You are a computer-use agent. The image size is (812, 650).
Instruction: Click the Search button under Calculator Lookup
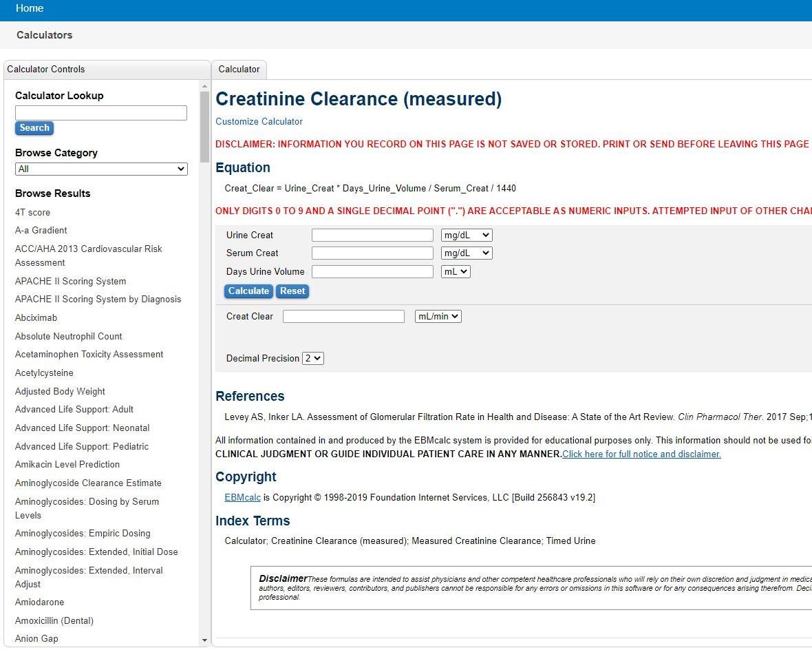click(x=34, y=128)
